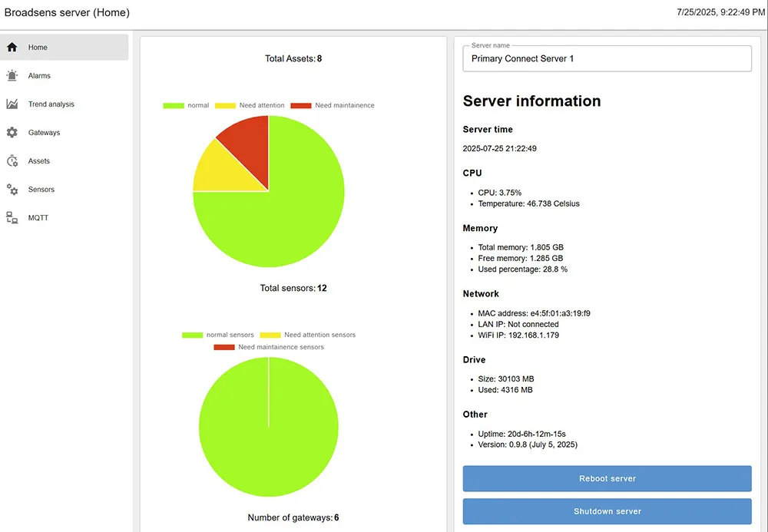
Task: Toggle 'normal sensors' legend entry
Action: click(218, 335)
